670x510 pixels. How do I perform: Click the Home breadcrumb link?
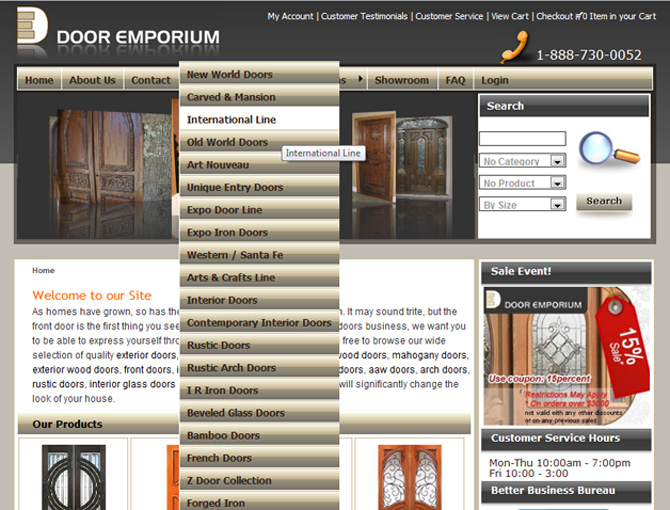[x=43, y=270]
